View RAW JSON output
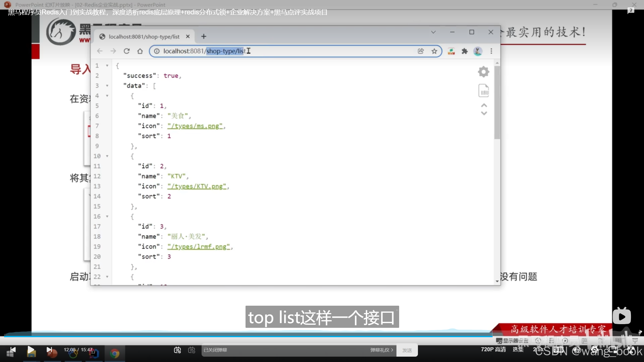Image resolution: width=644 pixels, height=362 pixels. 483,90
